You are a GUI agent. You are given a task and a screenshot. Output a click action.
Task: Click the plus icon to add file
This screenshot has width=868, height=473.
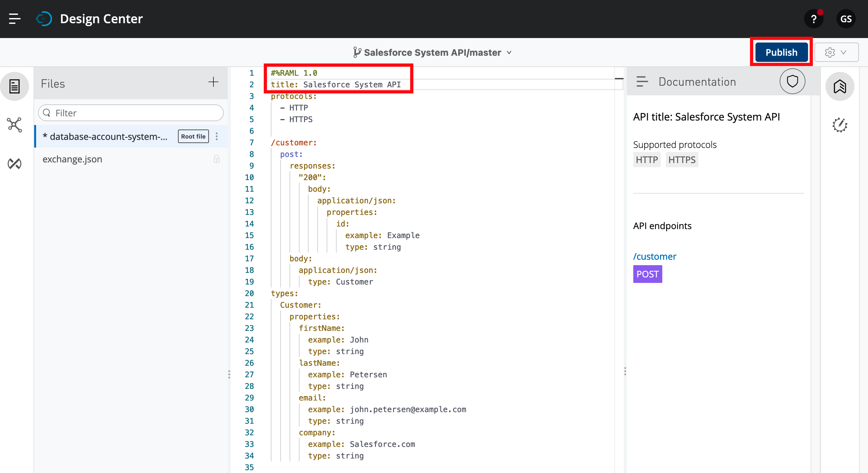click(x=213, y=82)
